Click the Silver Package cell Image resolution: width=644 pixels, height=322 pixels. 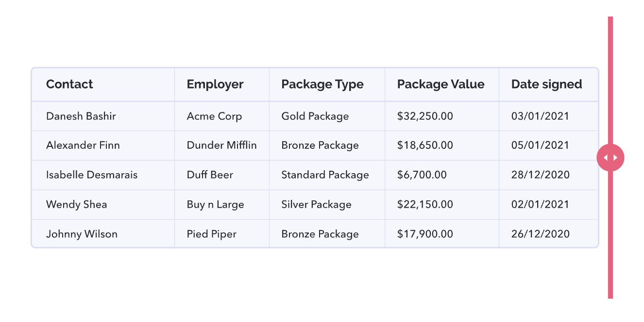(327, 205)
